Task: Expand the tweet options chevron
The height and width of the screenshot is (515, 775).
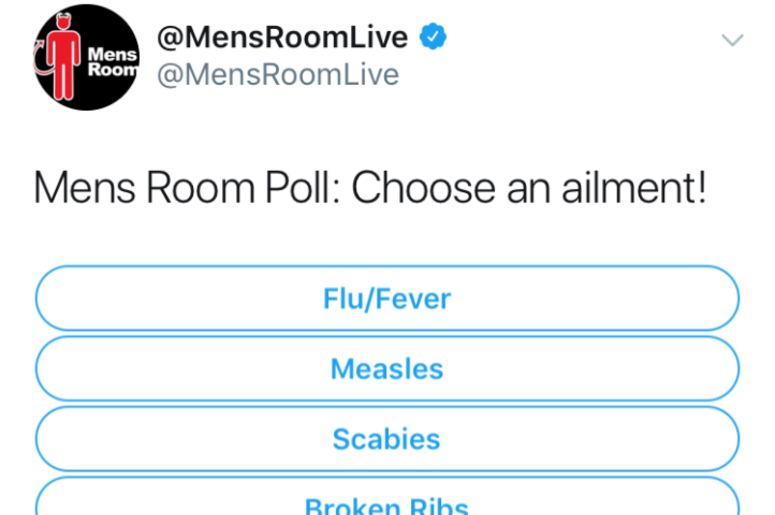Action: 732,40
